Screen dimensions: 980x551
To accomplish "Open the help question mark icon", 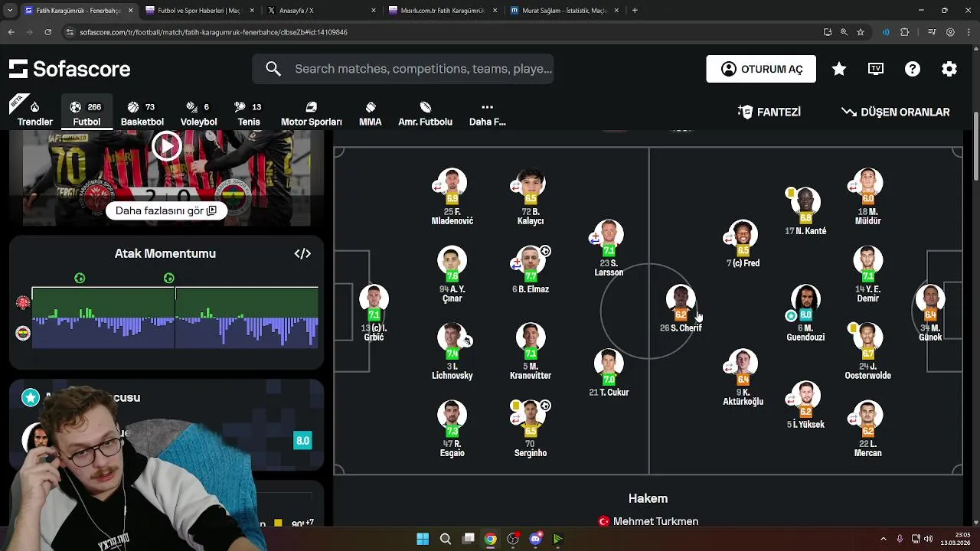I will click(x=913, y=69).
